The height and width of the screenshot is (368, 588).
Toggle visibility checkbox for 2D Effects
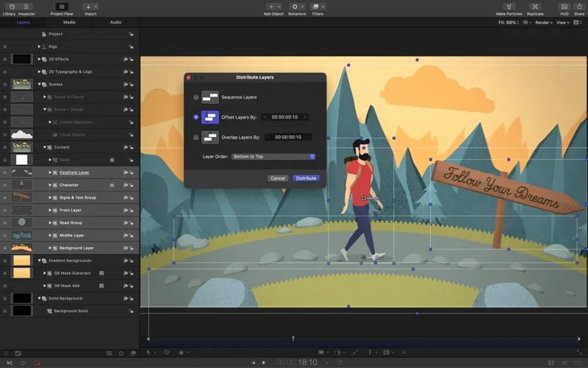tap(5, 60)
